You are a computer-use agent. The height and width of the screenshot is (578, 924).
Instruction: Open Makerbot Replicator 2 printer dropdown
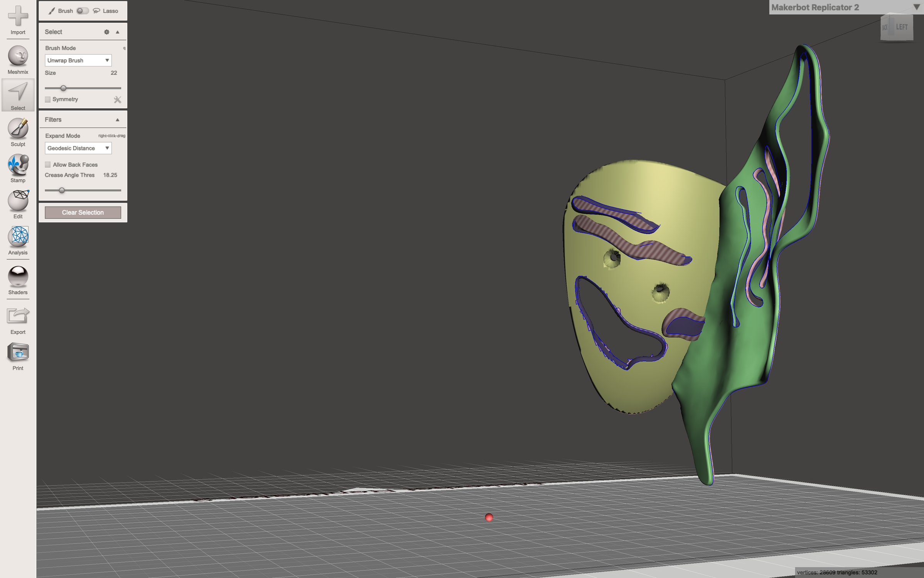[916, 7]
